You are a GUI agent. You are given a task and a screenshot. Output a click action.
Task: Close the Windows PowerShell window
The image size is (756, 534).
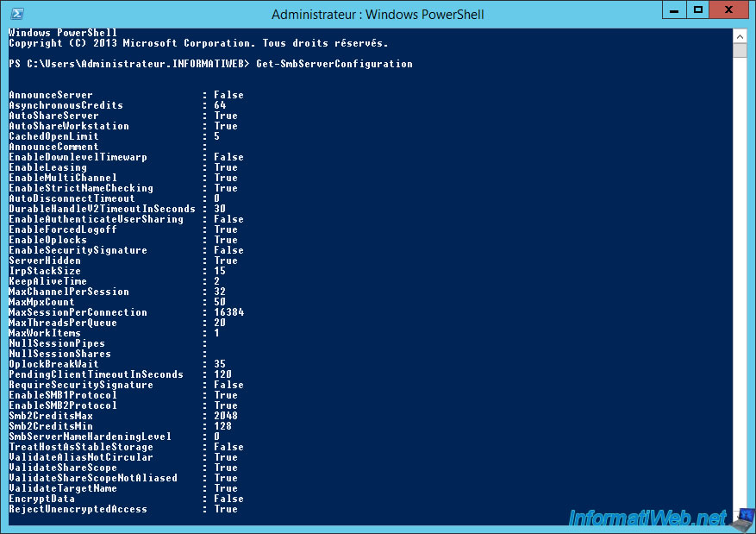(729, 10)
